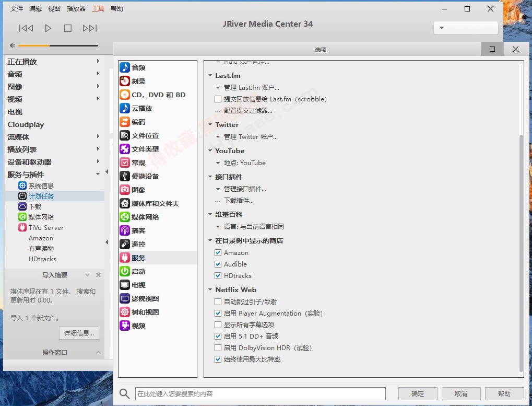Collapse the Last.fm section
Viewport: 532px width, 406px height.
click(x=210, y=75)
